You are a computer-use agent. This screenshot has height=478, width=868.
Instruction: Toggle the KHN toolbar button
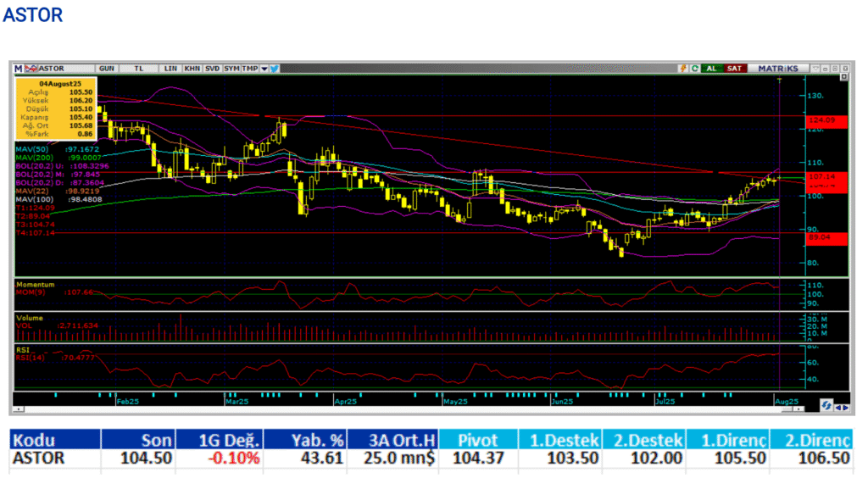[x=192, y=69]
